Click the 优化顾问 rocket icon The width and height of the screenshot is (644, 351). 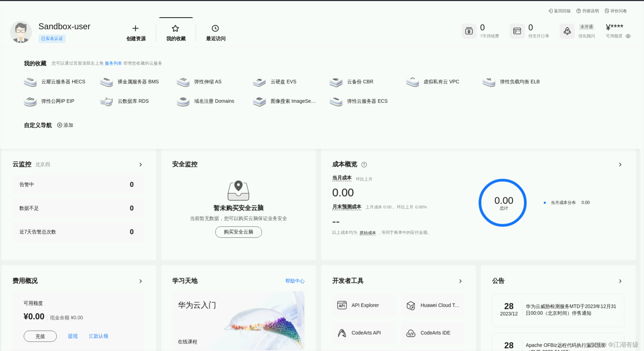[x=567, y=31]
